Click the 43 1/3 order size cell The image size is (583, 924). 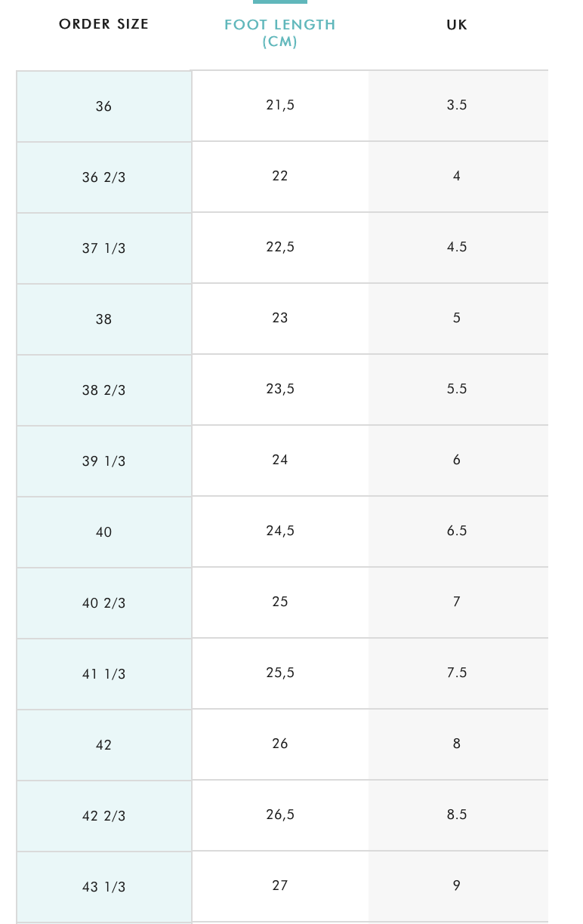click(104, 887)
